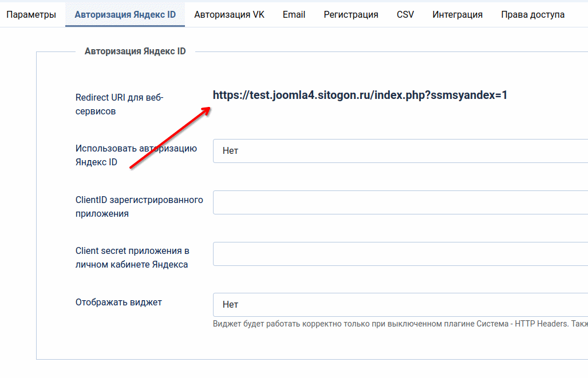Click the Client secret приложения input field
Screen dimensions: 588x378
click(401, 254)
